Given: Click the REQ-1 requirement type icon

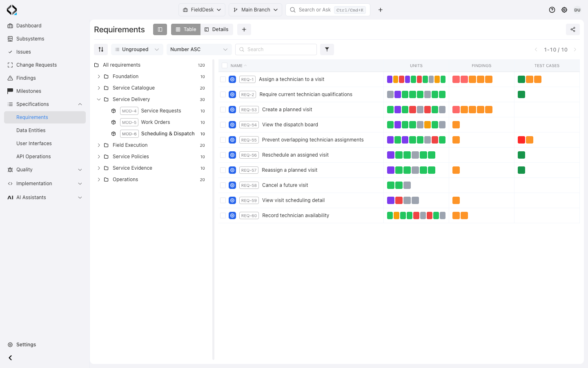Looking at the screenshot, I should (x=232, y=79).
